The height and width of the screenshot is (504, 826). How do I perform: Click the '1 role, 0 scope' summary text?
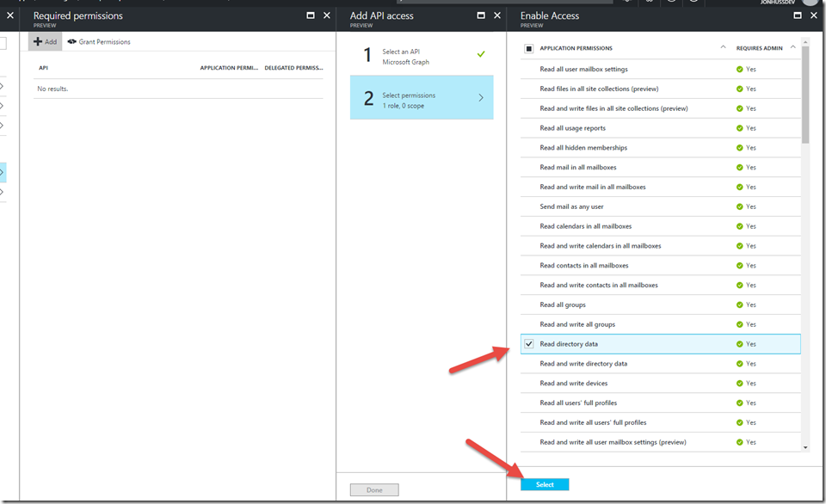click(x=403, y=106)
